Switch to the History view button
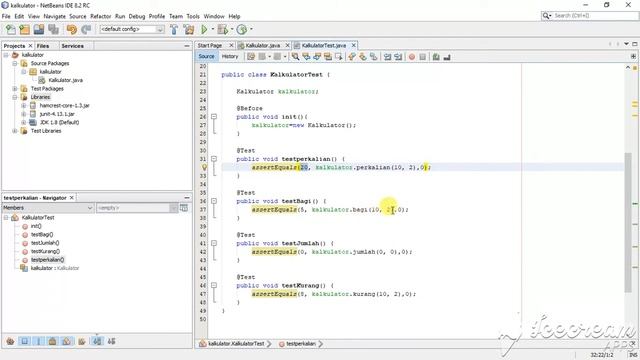640x360 pixels. pyautogui.click(x=230, y=57)
